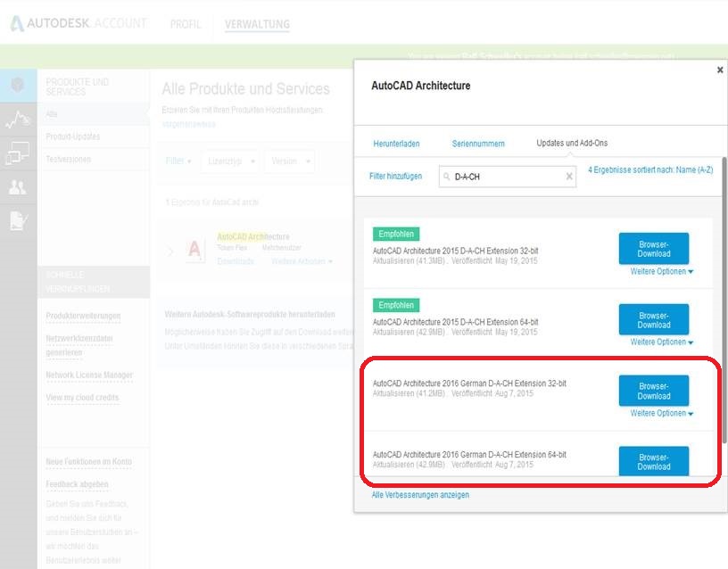This screenshot has height=569, width=728.
Task: Click the Downloads link under AutoCAD Architecture
Action: [236, 261]
